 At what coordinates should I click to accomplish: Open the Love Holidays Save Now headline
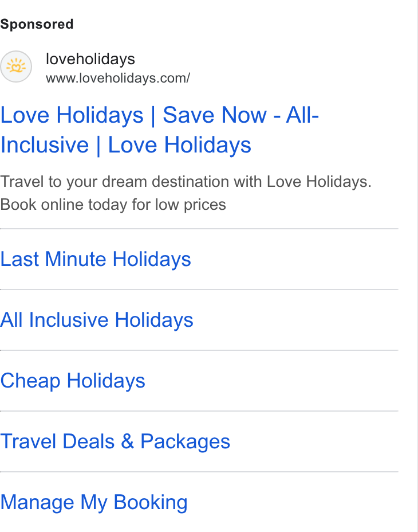pyautogui.click(x=159, y=130)
